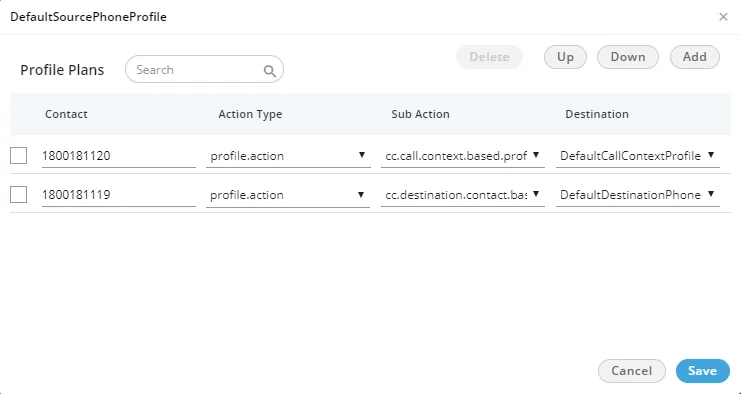Open Action Type dropdown for 1800181120
Image resolution: width=741 pixels, height=394 pixels.
[288, 156]
